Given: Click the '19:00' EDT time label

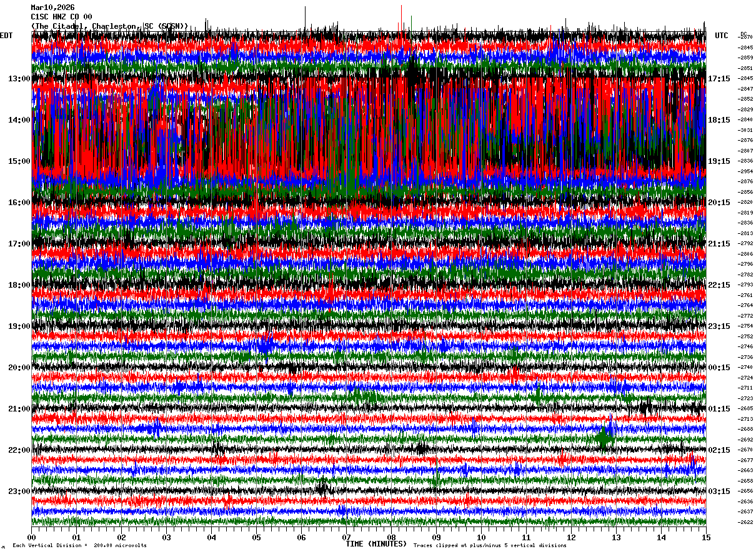Looking at the screenshot, I should click(x=19, y=326).
